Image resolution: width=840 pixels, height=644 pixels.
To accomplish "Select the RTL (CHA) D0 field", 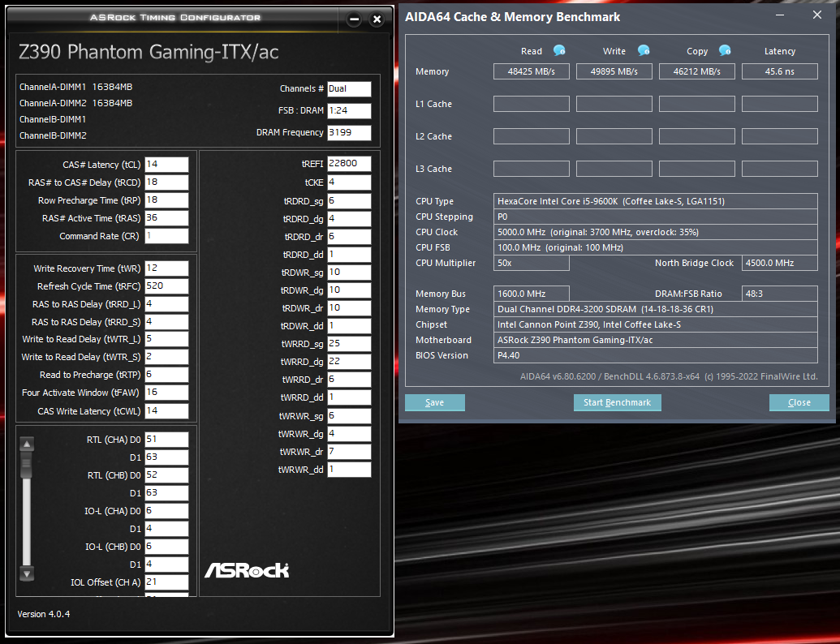I will [x=166, y=440].
